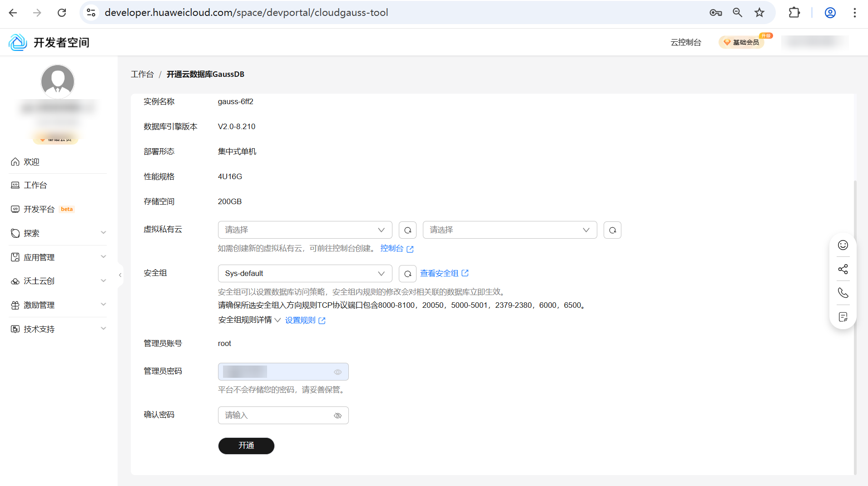The image size is (868, 486).
Task: Open the 虚拟私有云 VPC dropdown
Action: [x=305, y=230]
